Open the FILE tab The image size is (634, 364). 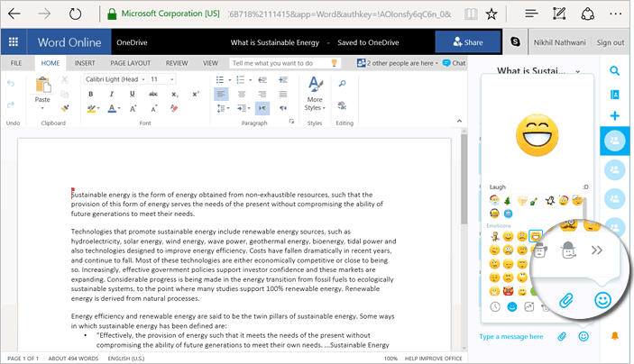point(16,63)
